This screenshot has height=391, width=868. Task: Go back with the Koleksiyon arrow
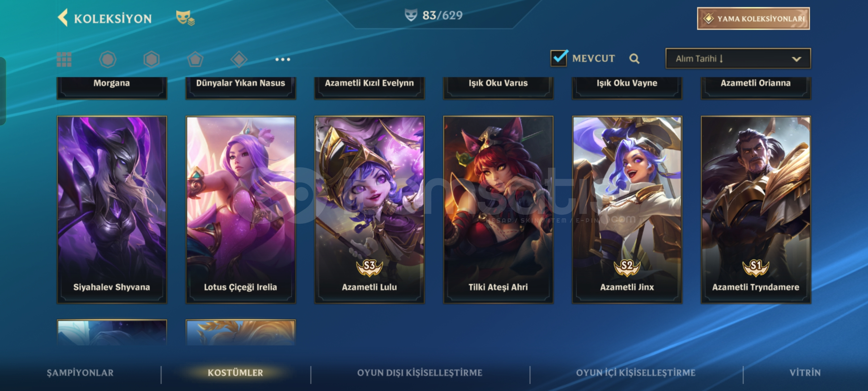point(63,18)
